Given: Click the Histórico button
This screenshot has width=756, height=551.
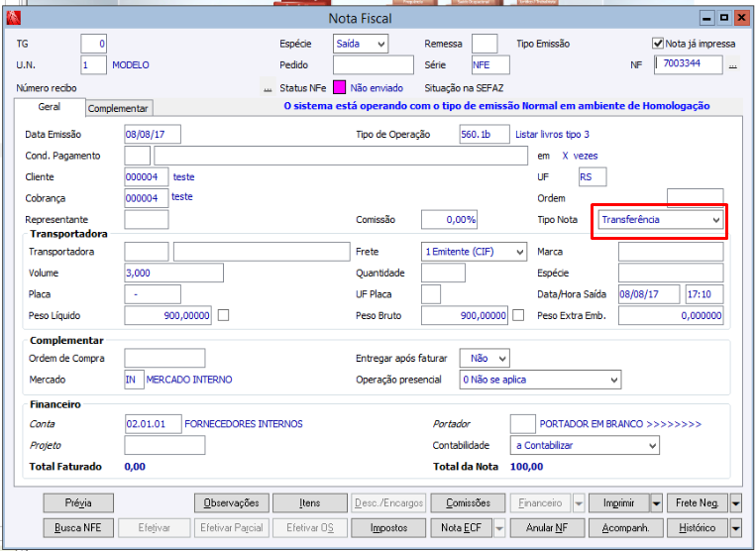Looking at the screenshot, I should point(698,528).
